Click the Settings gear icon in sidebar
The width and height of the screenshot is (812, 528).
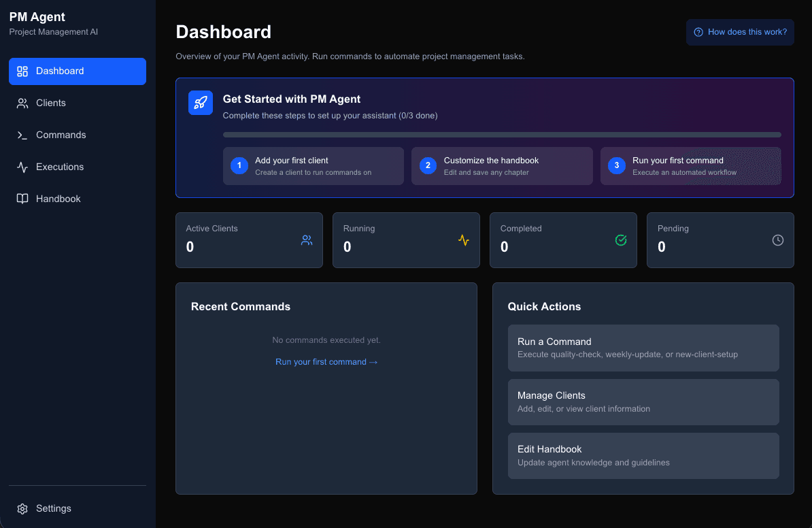[22, 508]
